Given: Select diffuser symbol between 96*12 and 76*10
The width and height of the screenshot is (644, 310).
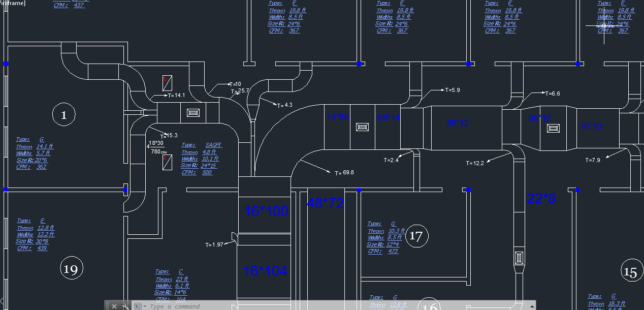Looking at the screenshot, I should 553,128.
